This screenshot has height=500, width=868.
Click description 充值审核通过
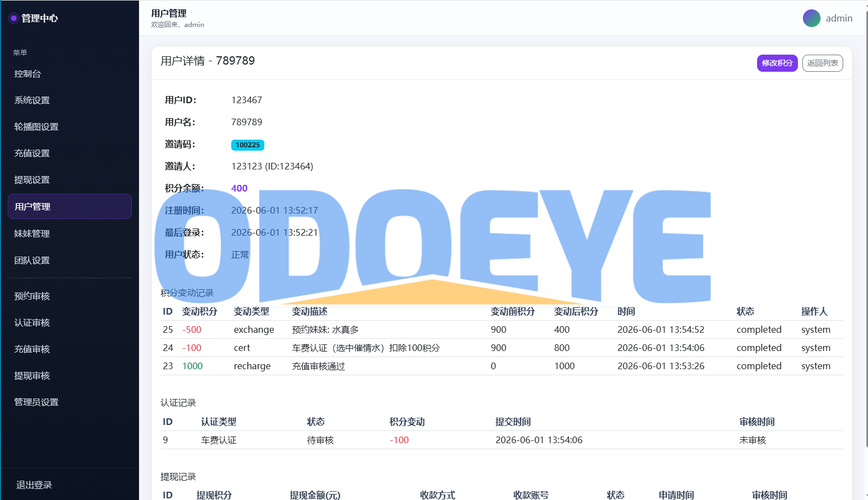(x=318, y=366)
